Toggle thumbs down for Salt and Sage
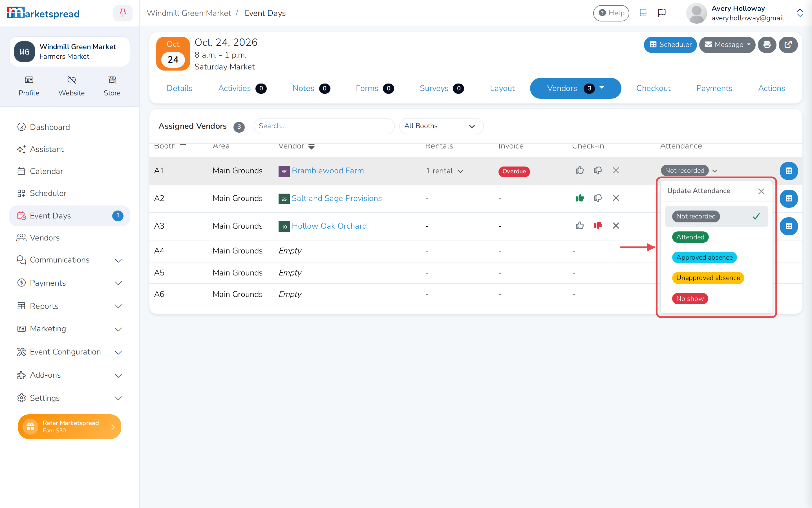This screenshot has height=508, width=812. coord(598,198)
